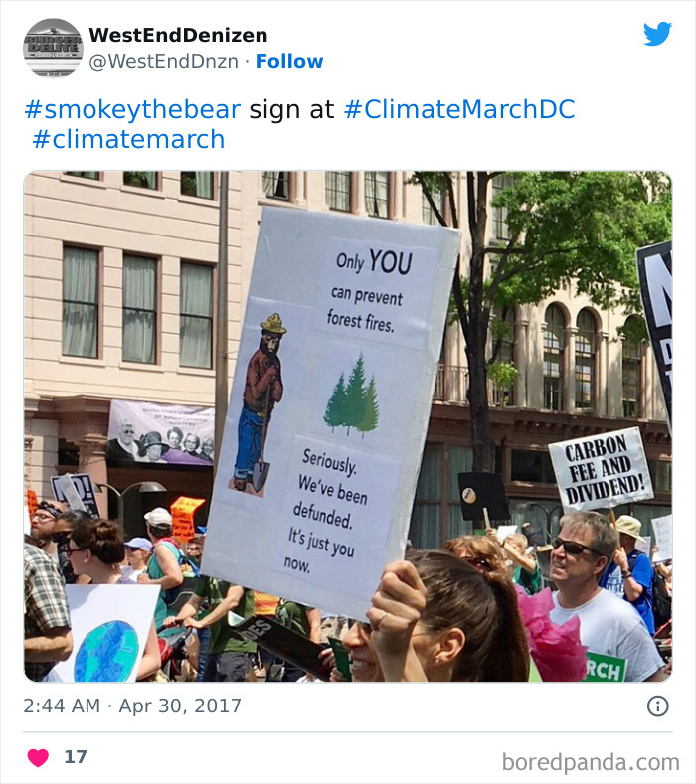Click the boredpanda.com watermark
Screen dimensions: 696x784
591,762
